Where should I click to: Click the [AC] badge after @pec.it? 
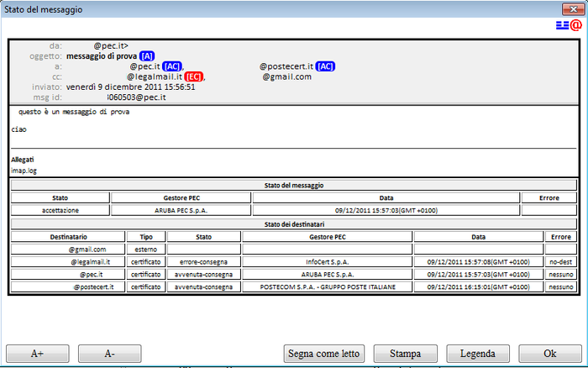(172, 66)
